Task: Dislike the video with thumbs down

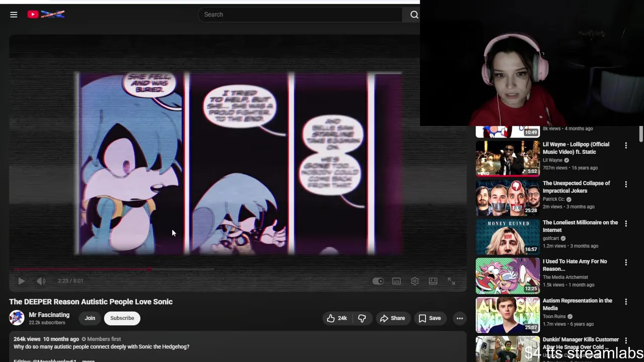Action: click(362, 318)
